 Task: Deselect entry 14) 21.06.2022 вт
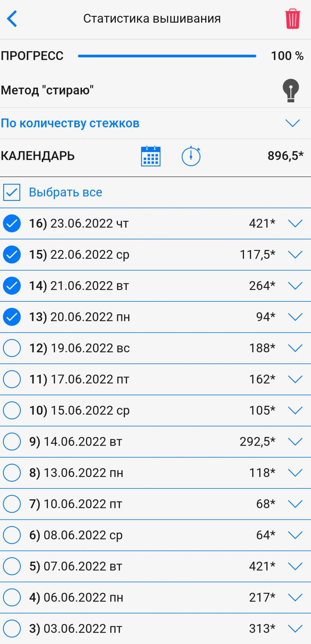tap(12, 286)
